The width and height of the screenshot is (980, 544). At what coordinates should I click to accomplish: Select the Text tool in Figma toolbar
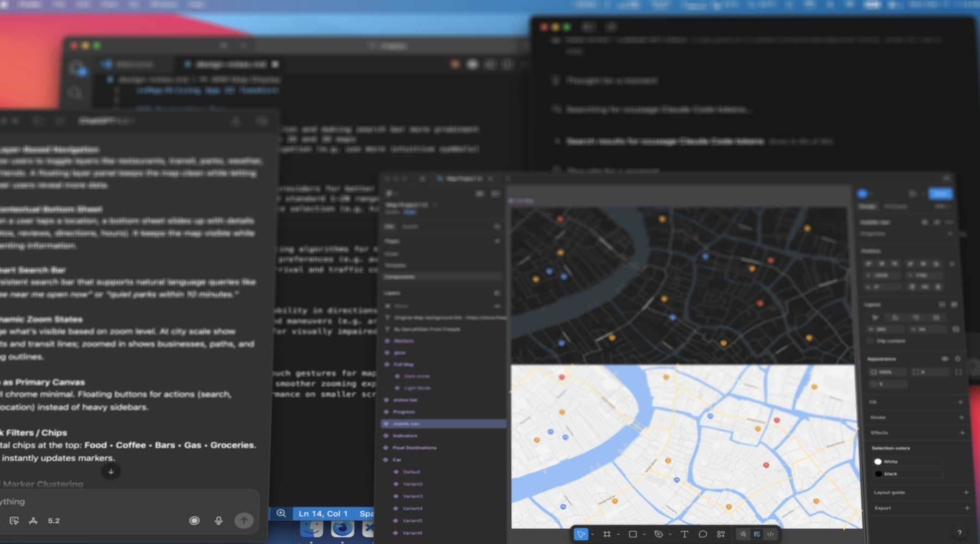click(684, 534)
